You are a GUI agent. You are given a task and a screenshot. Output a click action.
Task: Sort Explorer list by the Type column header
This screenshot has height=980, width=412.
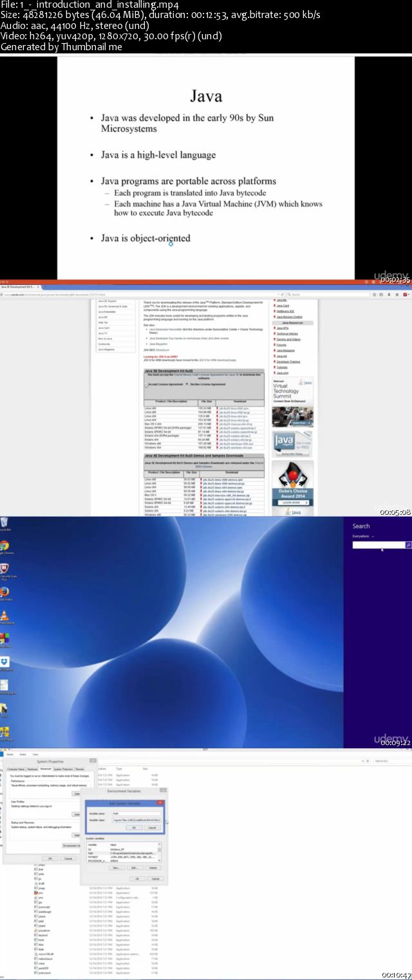coord(119,769)
